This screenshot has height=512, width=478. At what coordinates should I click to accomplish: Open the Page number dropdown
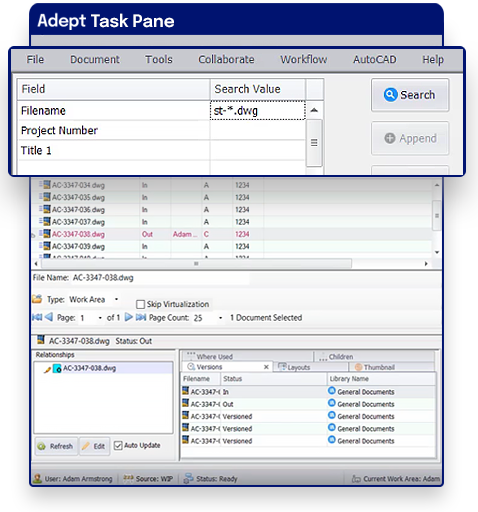pos(100,318)
